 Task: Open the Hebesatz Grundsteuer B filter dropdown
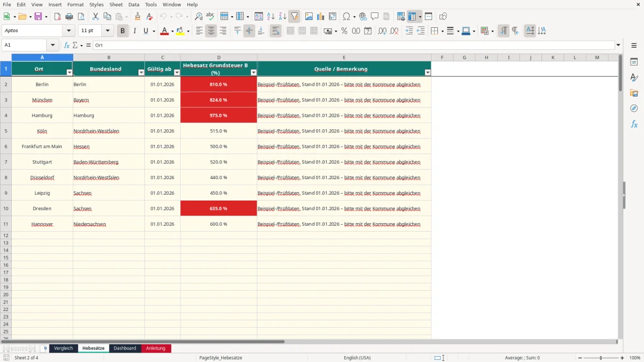(x=254, y=72)
